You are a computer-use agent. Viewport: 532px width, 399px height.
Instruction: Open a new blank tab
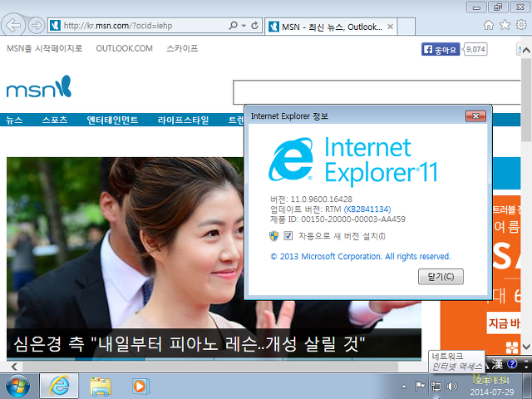click(406, 27)
